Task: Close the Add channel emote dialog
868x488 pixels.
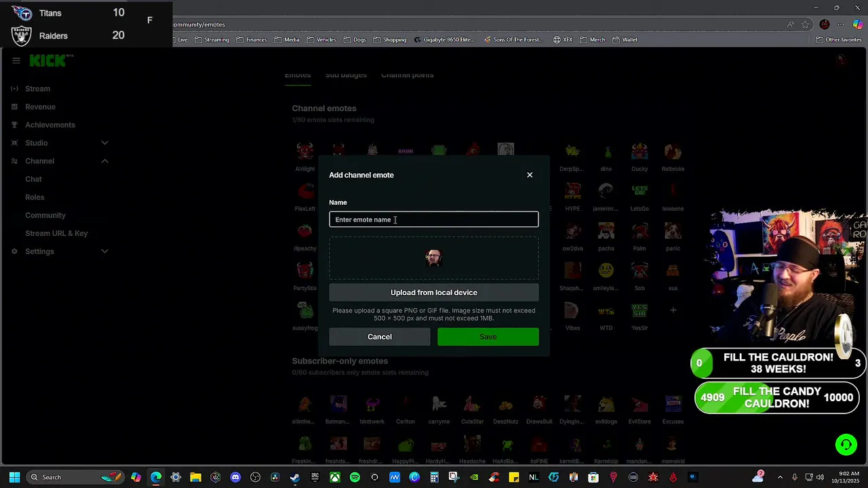Action: [x=530, y=175]
